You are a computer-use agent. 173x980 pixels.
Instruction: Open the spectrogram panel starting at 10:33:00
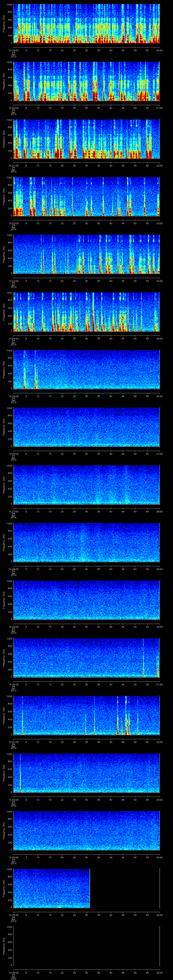pyautogui.click(x=87, y=831)
